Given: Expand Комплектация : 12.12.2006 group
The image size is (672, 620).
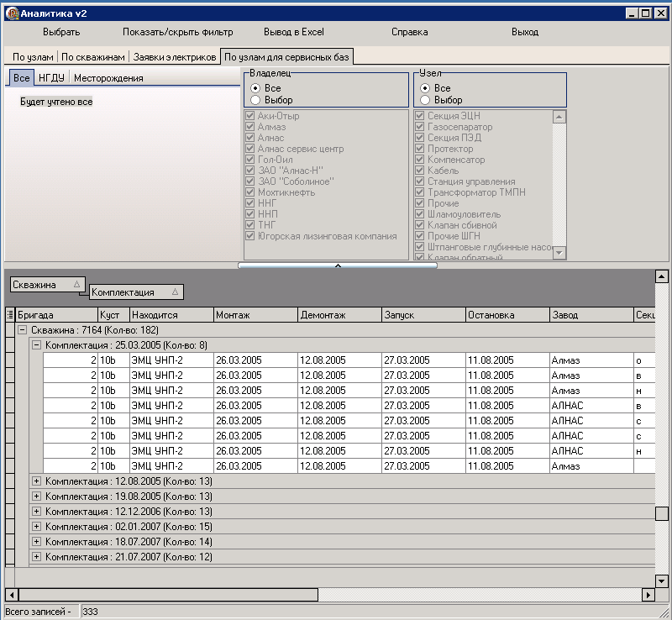Looking at the screenshot, I should [36, 512].
